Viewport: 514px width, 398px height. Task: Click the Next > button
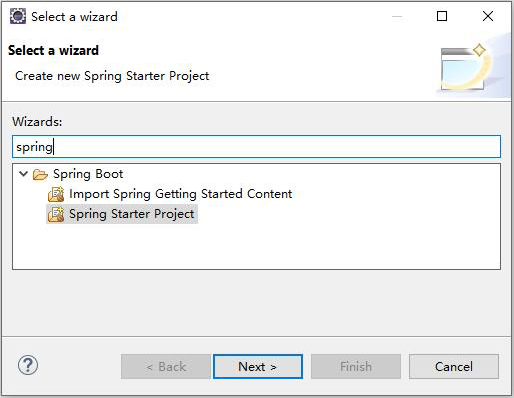(x=258, y=367)
